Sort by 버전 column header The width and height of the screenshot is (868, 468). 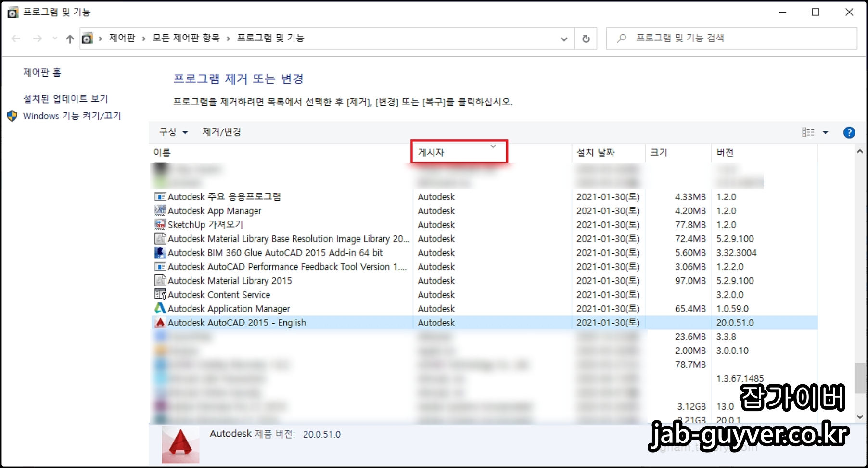click(764, 153)
